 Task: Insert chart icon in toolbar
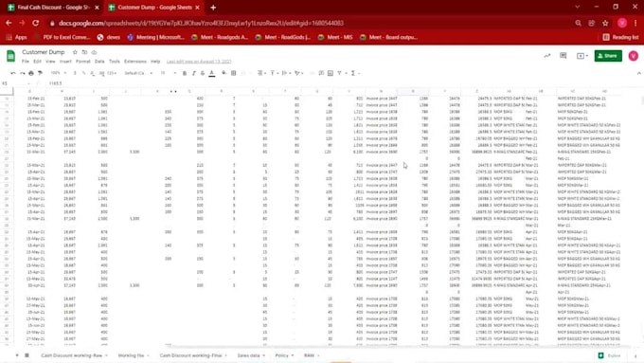pos(331,73)
